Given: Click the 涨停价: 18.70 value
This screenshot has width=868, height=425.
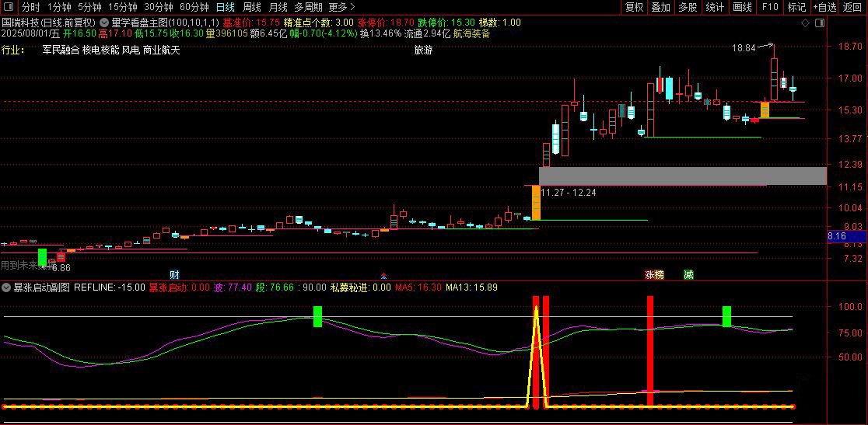Looking at the screenshot, I should [385, 23].
